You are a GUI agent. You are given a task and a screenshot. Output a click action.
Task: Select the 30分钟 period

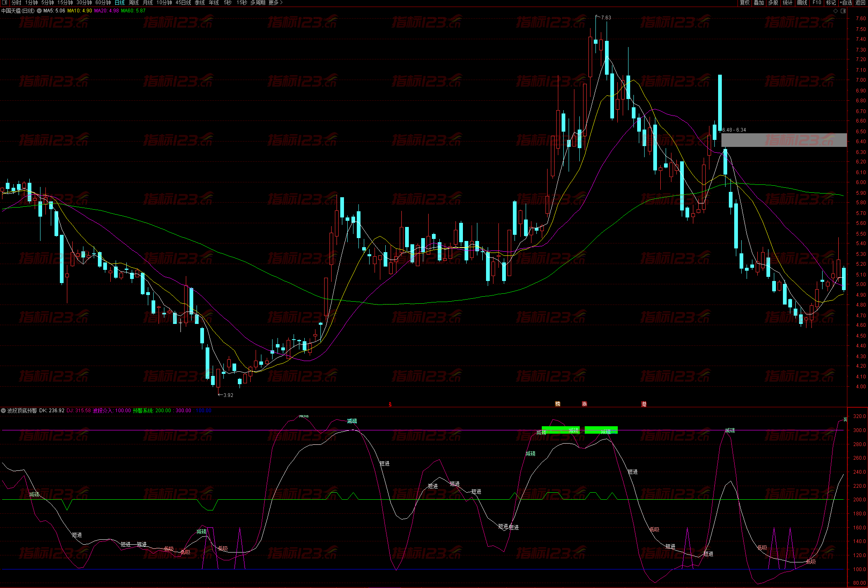coord(84,3)
